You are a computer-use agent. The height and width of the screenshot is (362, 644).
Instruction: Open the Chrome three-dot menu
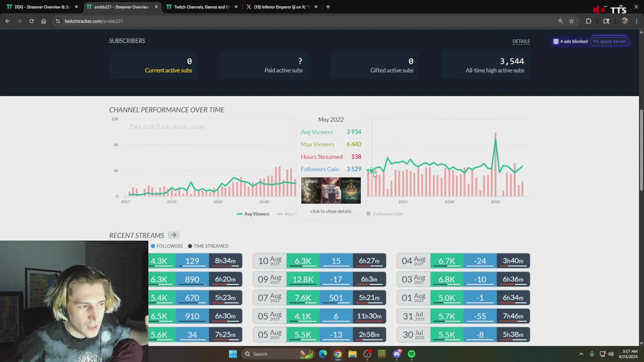click(x=636, y=21)
